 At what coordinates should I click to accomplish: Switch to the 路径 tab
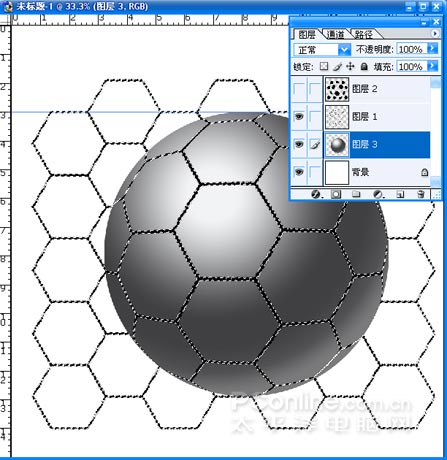pos(363,34)
